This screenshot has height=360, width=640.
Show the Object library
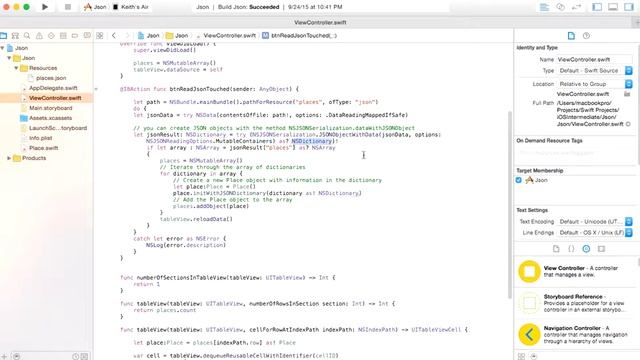coord(586,249)
